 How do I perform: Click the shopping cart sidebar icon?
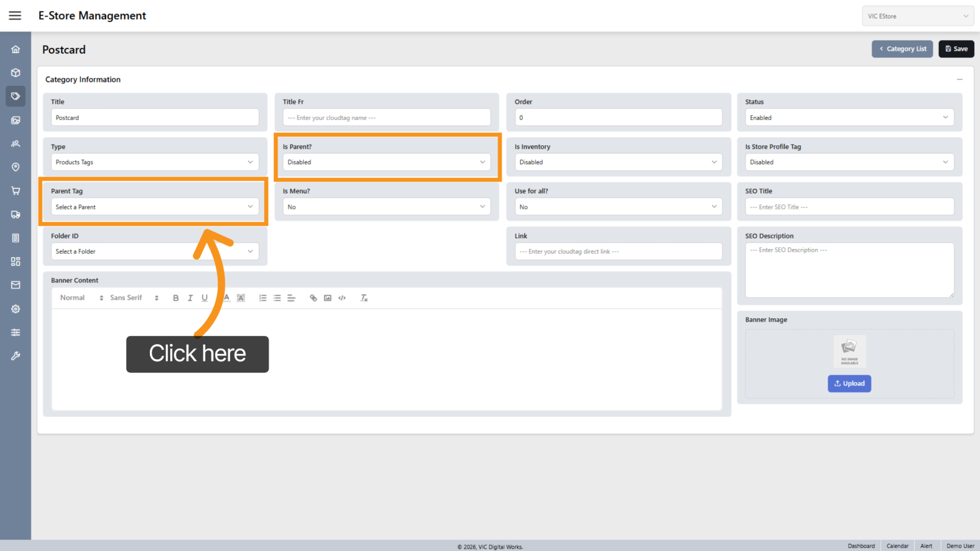coord(16,191)
